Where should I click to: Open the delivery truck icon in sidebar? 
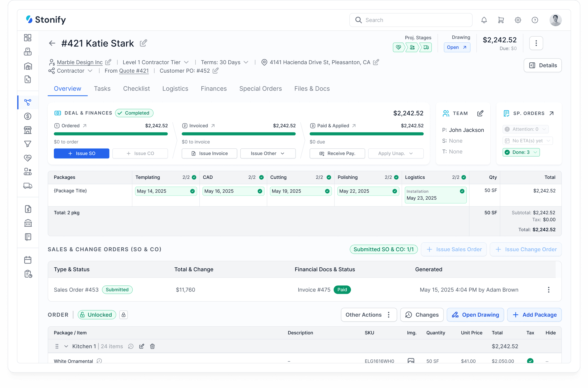click(x=28, y=186)
